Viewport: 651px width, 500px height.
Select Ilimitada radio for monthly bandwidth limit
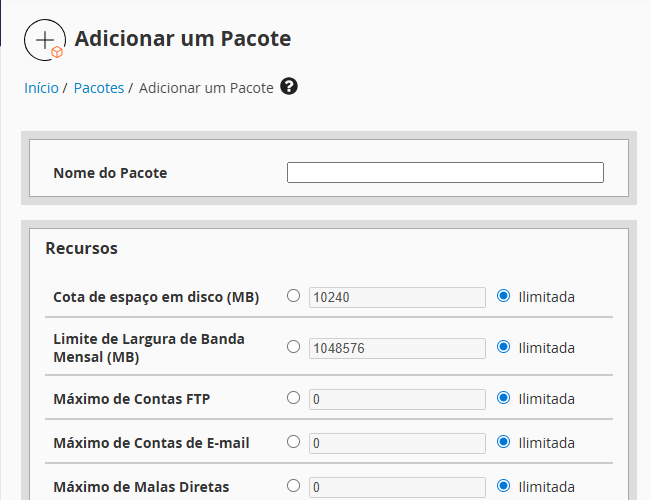tap(503, 347)
